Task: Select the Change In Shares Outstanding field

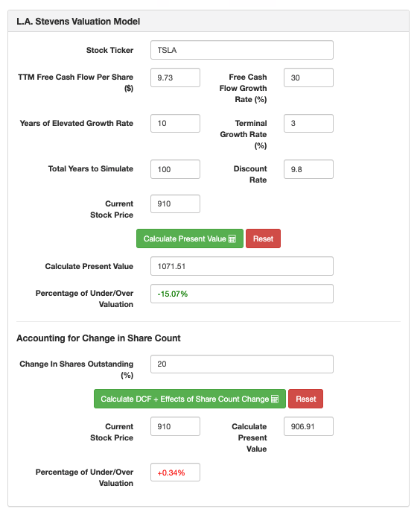Action: [x=242, y=364]
